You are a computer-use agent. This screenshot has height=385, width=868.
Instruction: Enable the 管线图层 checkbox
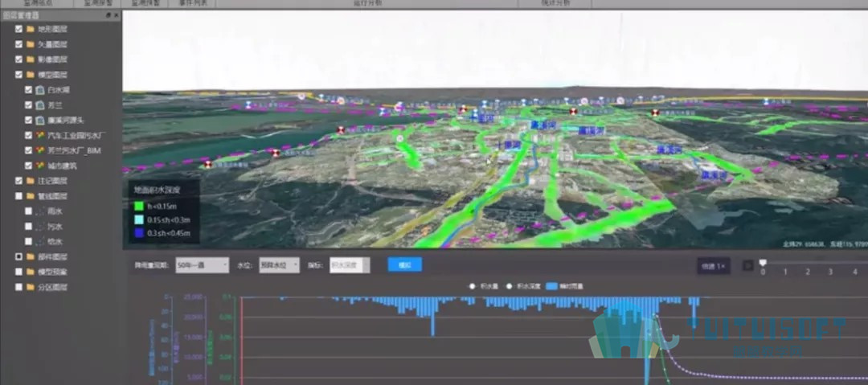18,195
